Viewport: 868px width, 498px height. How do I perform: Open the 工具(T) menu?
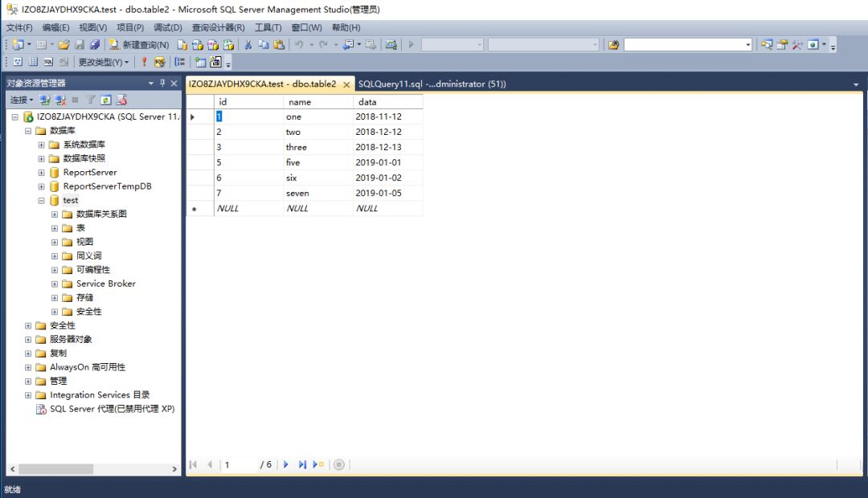[268, 27]
